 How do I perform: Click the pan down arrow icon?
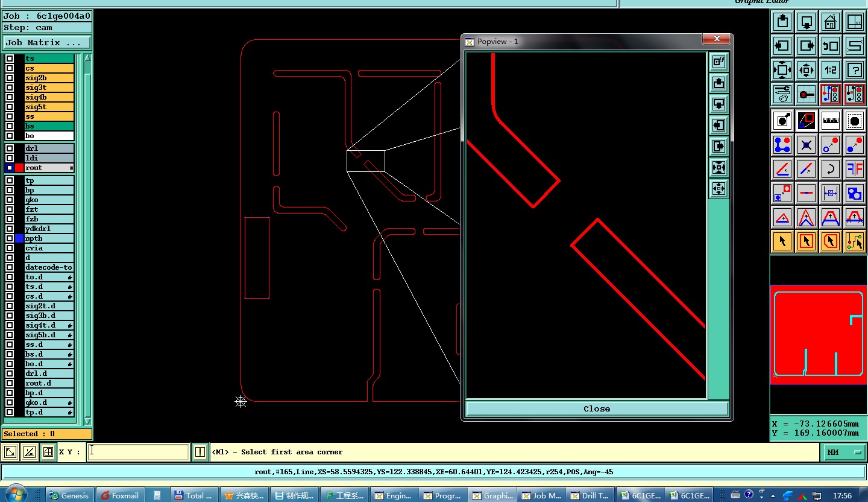point(807,22)
